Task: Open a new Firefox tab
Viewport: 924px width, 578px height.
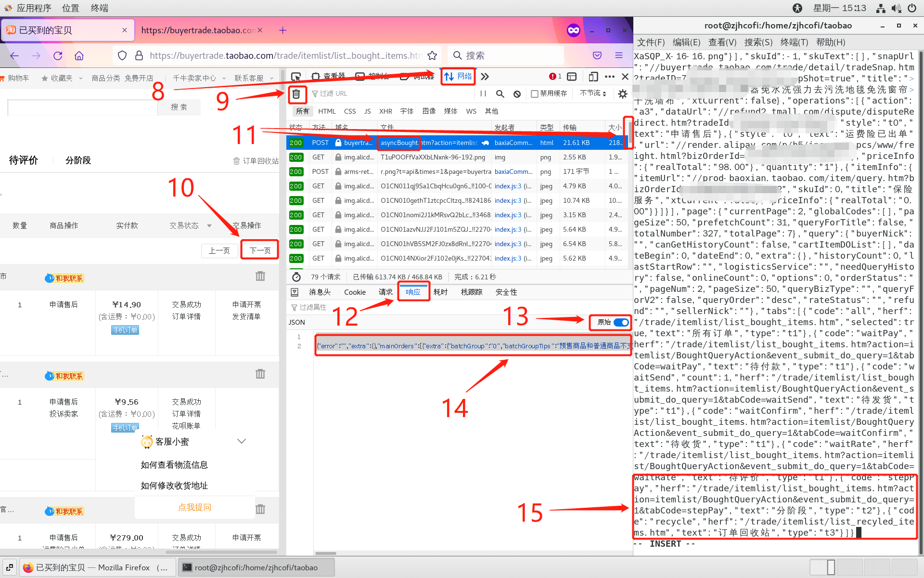Action: click(x=282, y=30)
